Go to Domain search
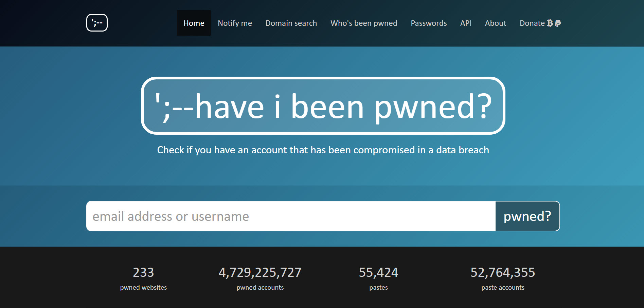The image size is (644, 308). pyautogui.click(x=291, y=23)
